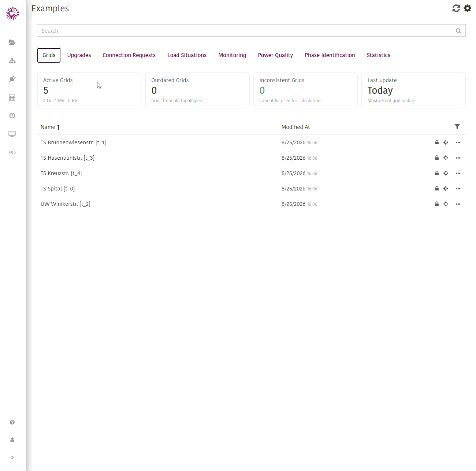
Task: Open the settings gear icon
Action: click(x=468, y=8)
